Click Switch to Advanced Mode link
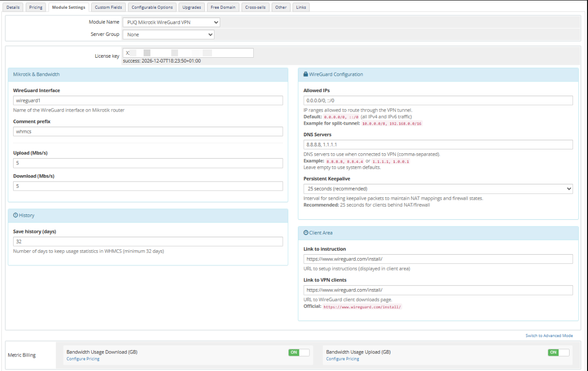 pyautogui.click(x=549, y=336)
